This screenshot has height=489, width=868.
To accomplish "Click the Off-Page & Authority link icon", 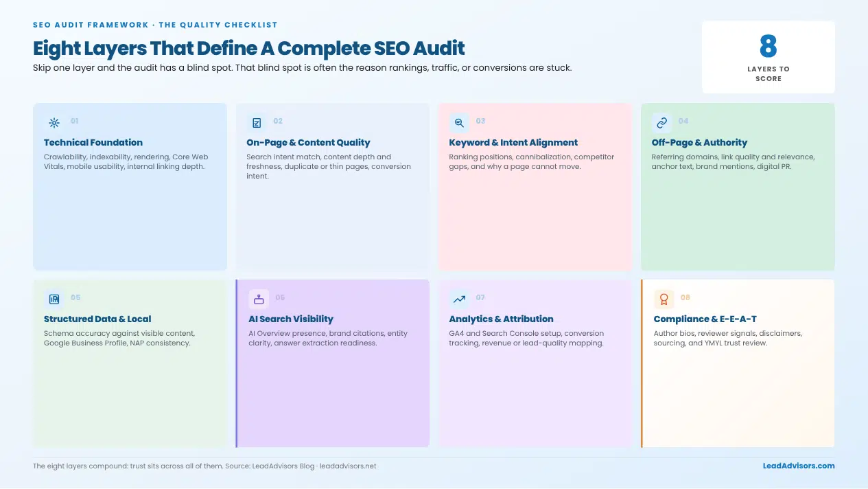I will click(661, 122).
